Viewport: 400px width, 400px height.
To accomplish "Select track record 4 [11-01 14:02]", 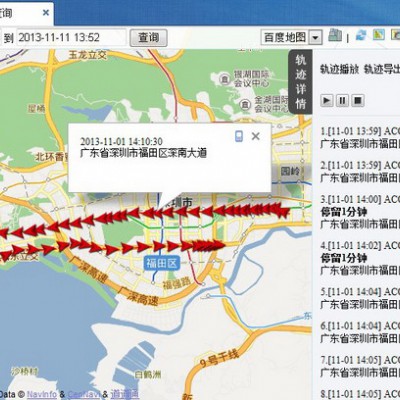I will point(360,258).
